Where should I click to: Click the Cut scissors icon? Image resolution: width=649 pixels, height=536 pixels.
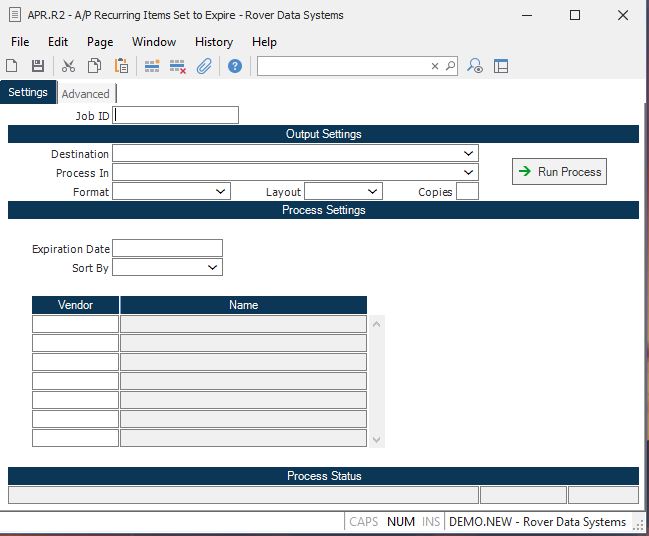pos(68,66)
